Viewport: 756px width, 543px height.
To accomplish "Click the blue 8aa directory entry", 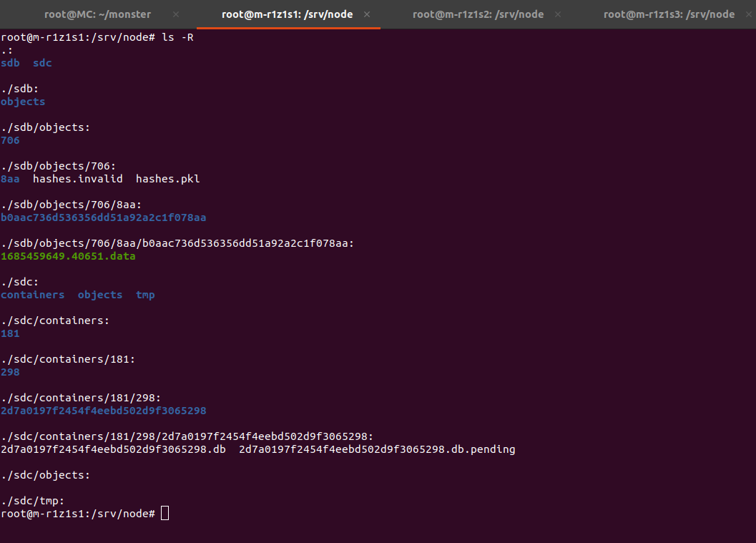I will point(10,179).
